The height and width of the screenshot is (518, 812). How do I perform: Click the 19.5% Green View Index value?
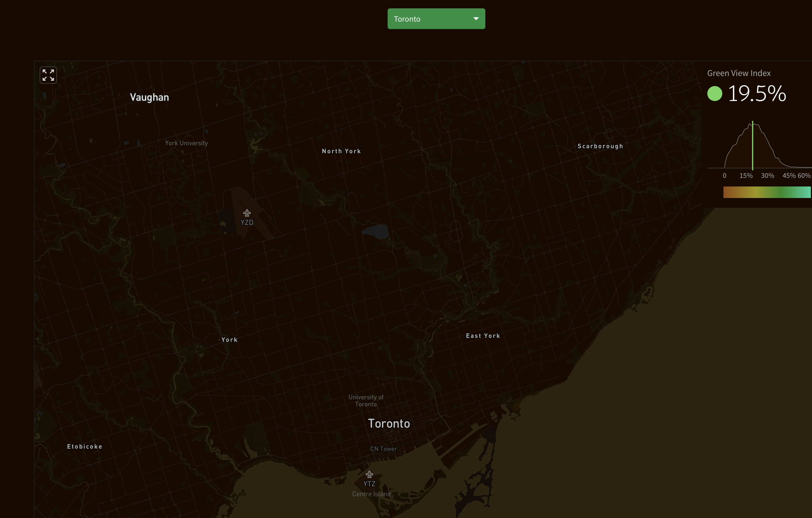click(x=757, y=94)
